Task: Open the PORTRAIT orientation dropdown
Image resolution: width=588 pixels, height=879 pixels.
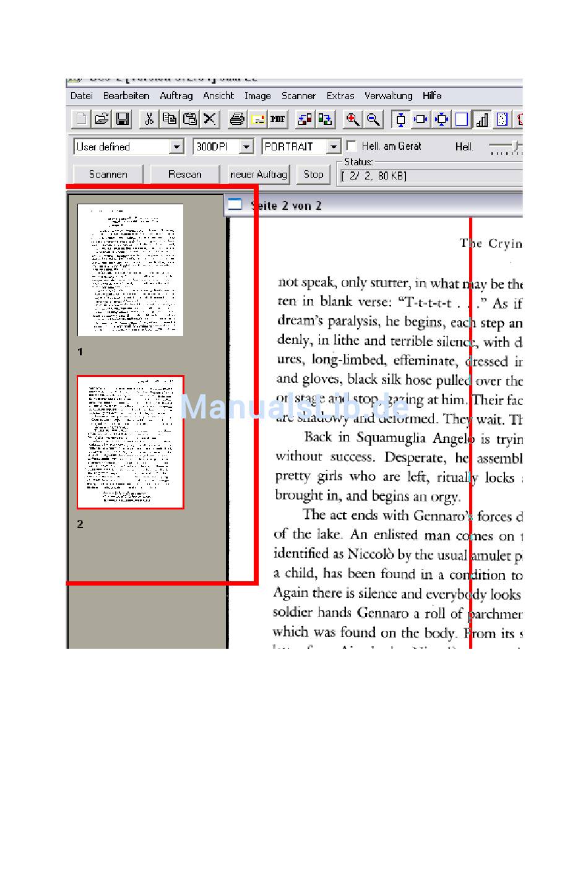Action: [x=334, y=147]
